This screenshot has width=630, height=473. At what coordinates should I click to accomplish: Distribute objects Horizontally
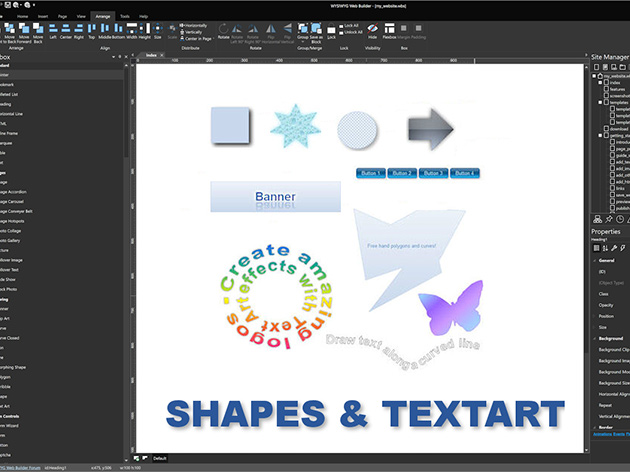(193, 25)
